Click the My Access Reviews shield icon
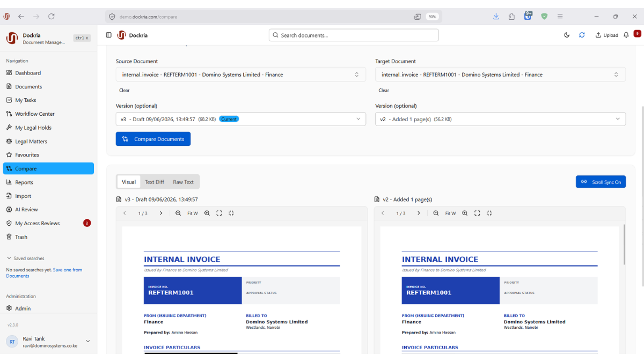This screenshot has width=644, height=362. pos(9,223)
